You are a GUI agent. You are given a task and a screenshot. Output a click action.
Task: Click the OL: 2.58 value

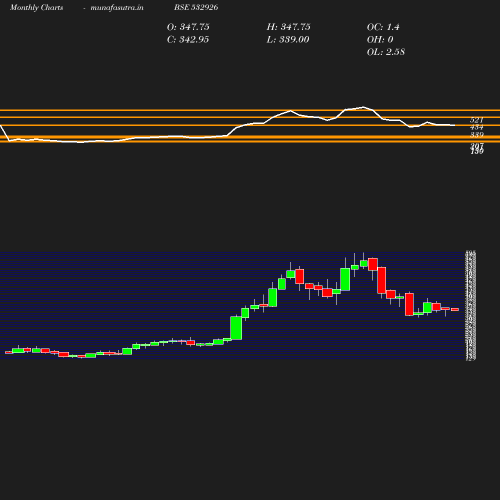click(x=386, y=52)
